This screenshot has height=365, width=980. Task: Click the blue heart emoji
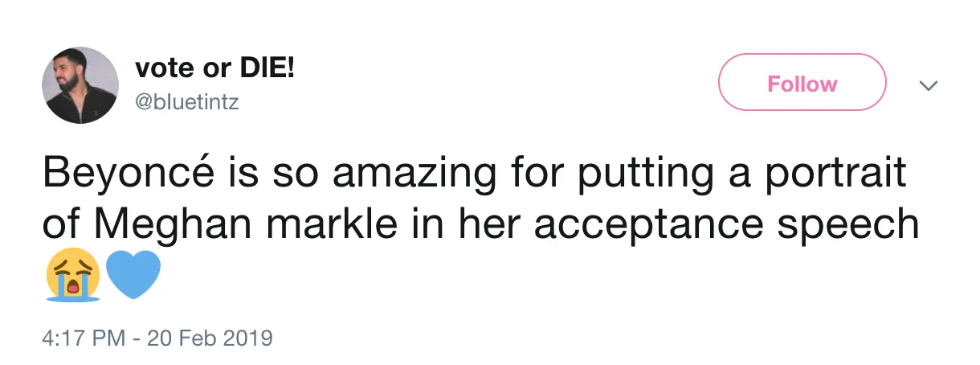[133, 275]
